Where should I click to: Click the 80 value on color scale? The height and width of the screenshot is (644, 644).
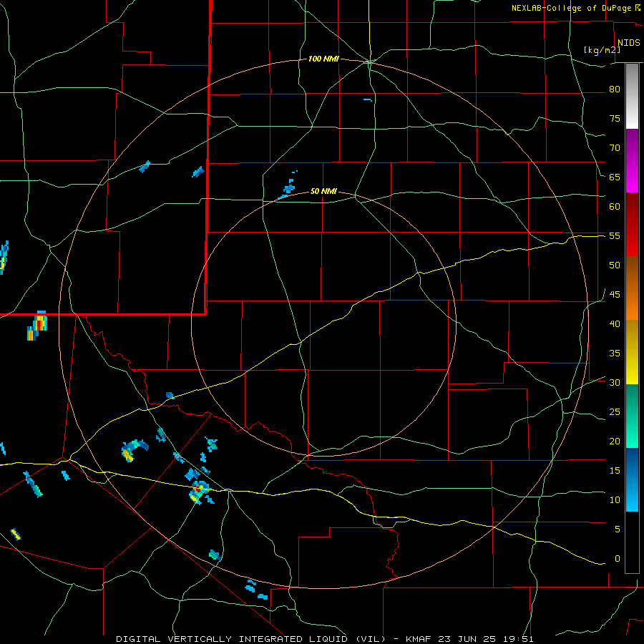[x=615, y=89]
